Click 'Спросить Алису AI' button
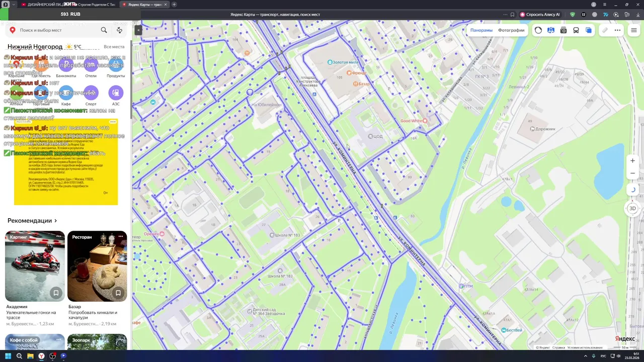The height and width of the screenshot is (362, 644). click(540, 15)
